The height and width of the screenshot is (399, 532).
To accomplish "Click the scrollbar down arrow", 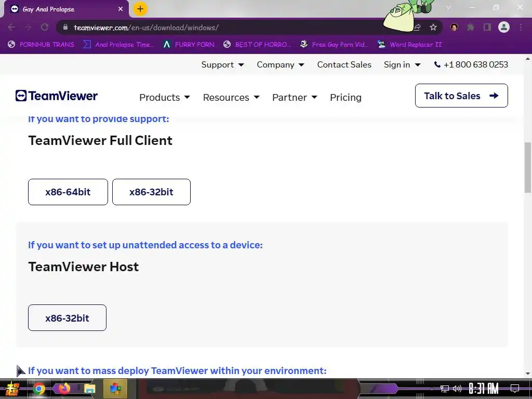I will (528, 374).
